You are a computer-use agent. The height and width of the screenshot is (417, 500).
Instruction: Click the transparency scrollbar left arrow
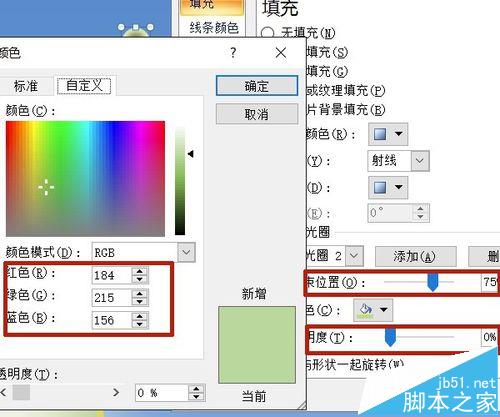(3, 392)
